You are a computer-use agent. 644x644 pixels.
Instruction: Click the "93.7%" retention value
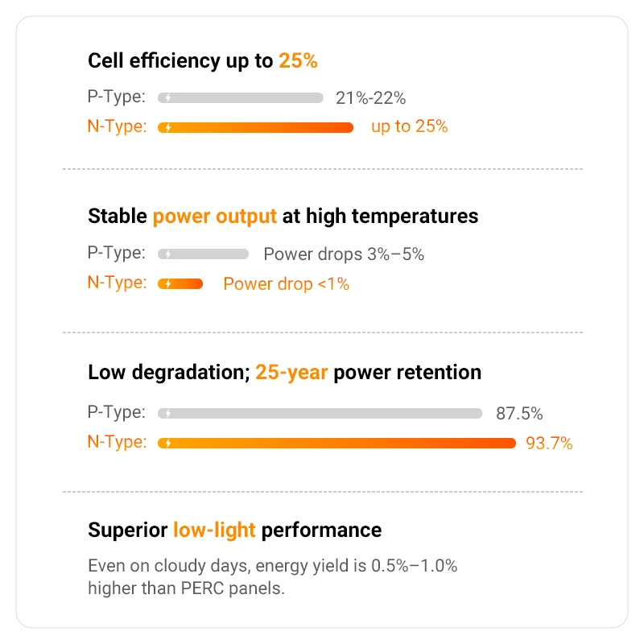tap(549, 443)
